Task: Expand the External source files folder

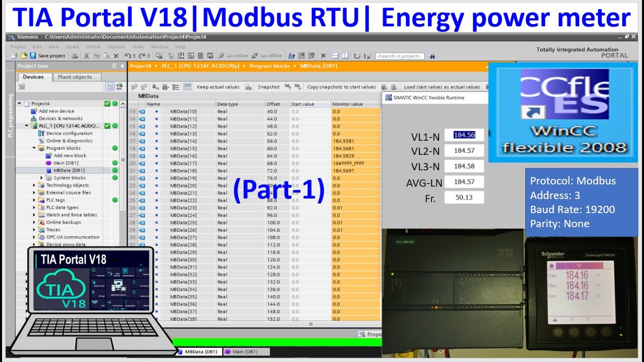Action: (x=34, y=193)
